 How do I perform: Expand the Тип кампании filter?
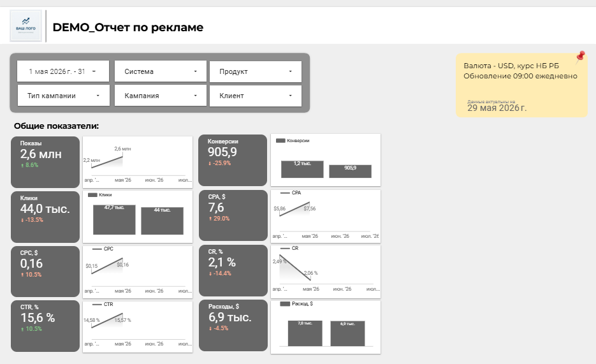64,96
